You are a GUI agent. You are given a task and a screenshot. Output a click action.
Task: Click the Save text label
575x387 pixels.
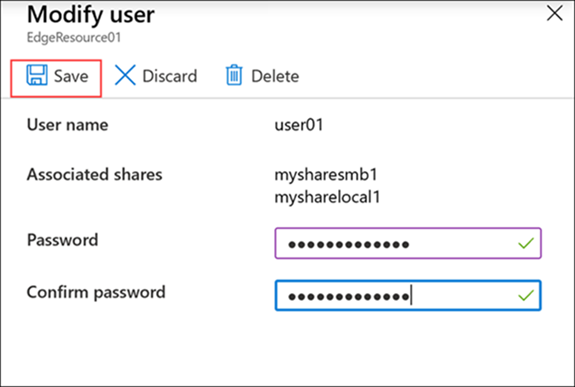pos(71,76)
